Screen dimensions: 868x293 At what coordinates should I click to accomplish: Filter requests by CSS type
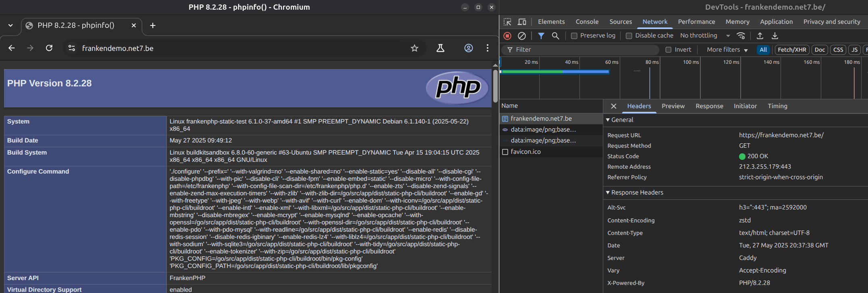838,50
